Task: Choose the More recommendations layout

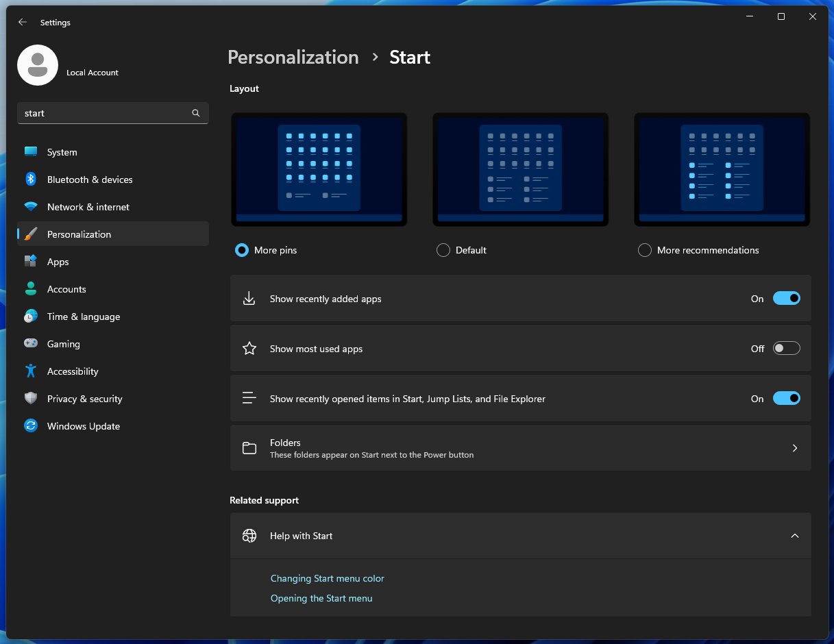Action: point(644,250)
